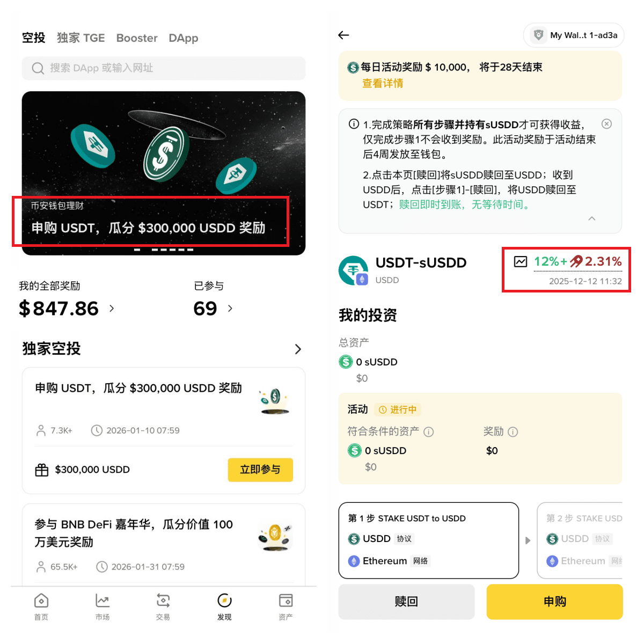Expand 独家空投 section arrow
Screen dimensions: 644x644
click(x=298, y=349)
